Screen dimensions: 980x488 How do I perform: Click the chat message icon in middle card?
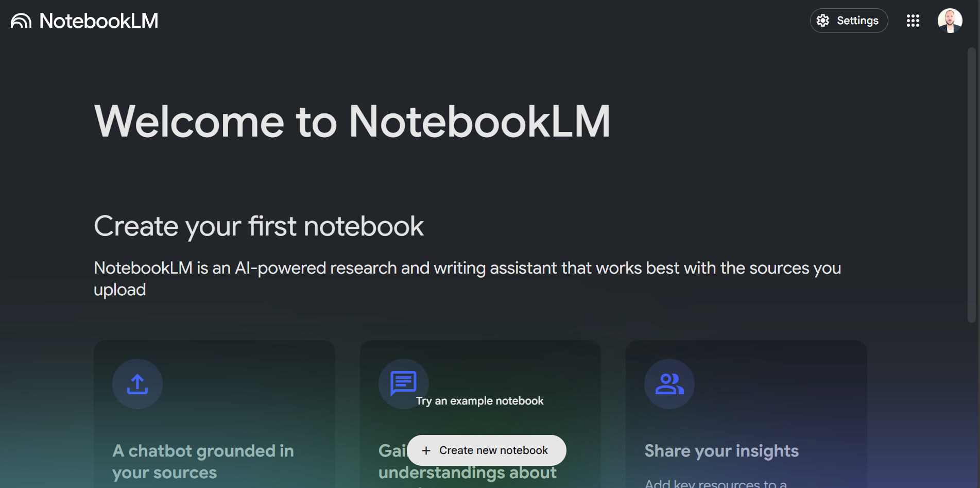coord(402,383)
